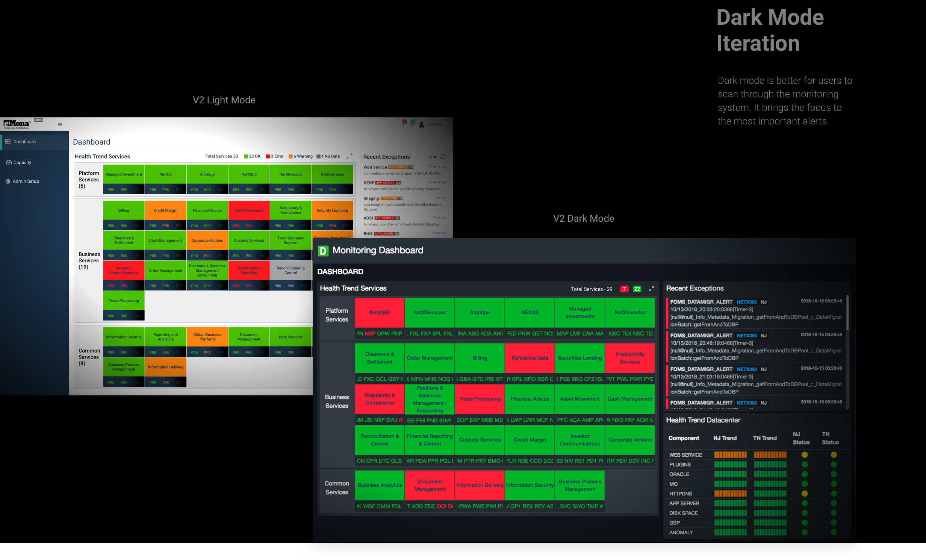
Task: Expand Health Trend Services in light mode
Action: coord(349,156)
